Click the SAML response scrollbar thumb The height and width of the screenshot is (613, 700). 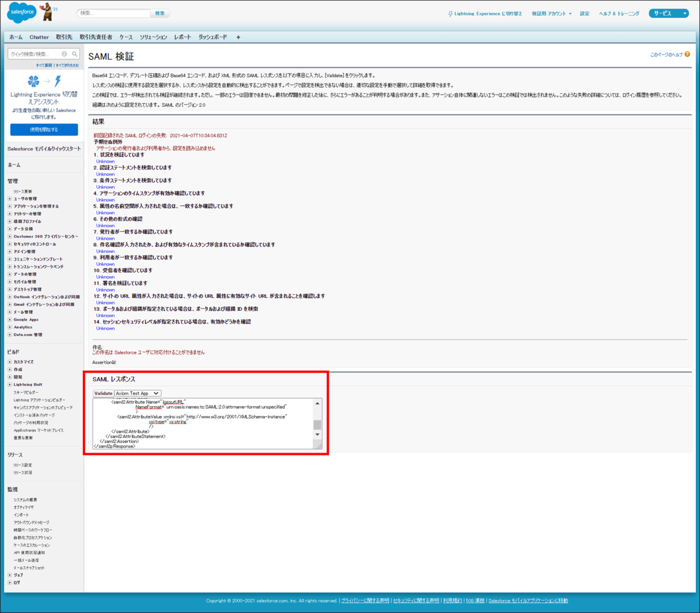point(317,425)
